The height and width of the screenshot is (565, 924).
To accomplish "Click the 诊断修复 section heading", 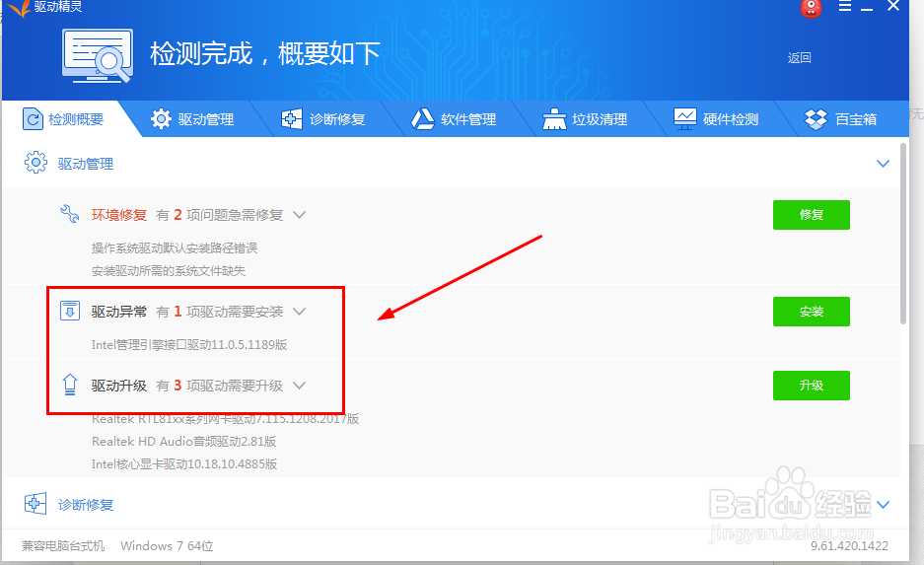I will (x=86, y=505).
